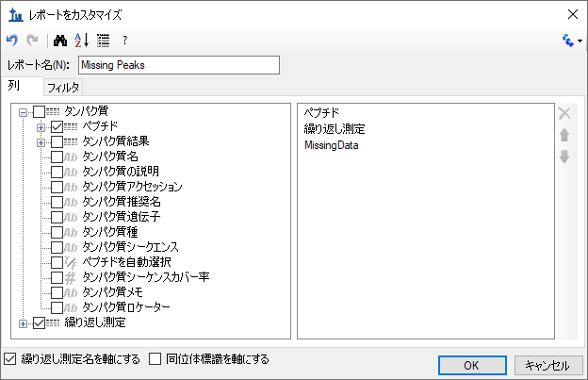The width and height of the screenshot is (588, 380).
Task: Click the undo arrow icon
Action: (x=12, y=40)
